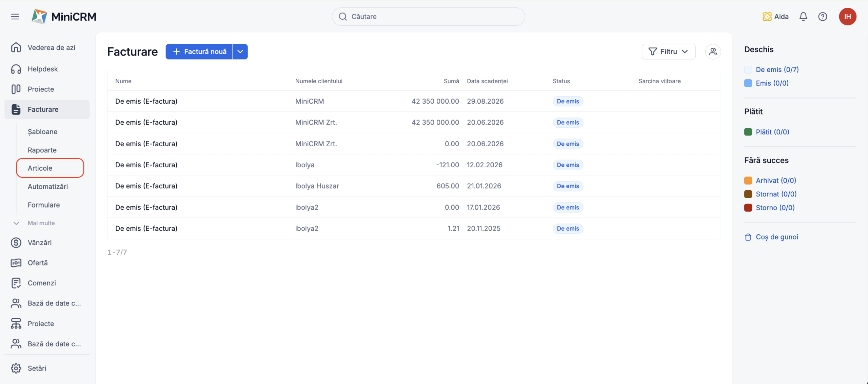Screen dimensions: 868x384
Task: Sort by Status column header
Action: coord(561,81)
